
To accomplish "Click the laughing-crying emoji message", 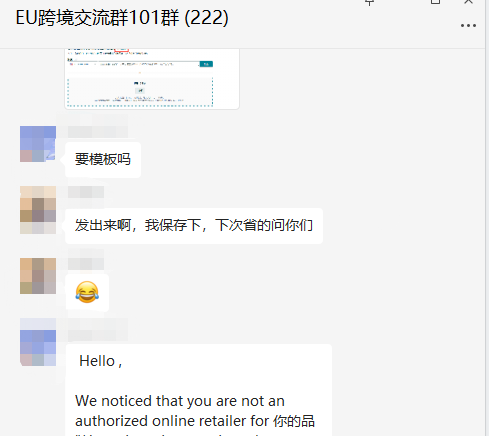I will (87, 292).
